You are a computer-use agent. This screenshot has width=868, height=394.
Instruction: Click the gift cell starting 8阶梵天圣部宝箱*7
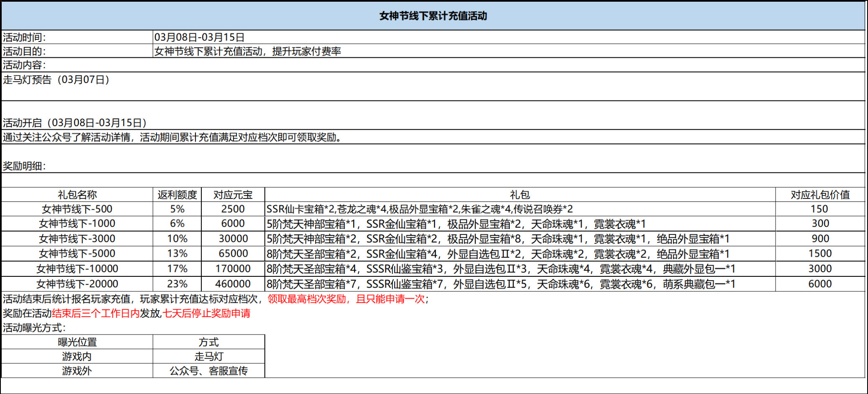click(x=520, y=284)
